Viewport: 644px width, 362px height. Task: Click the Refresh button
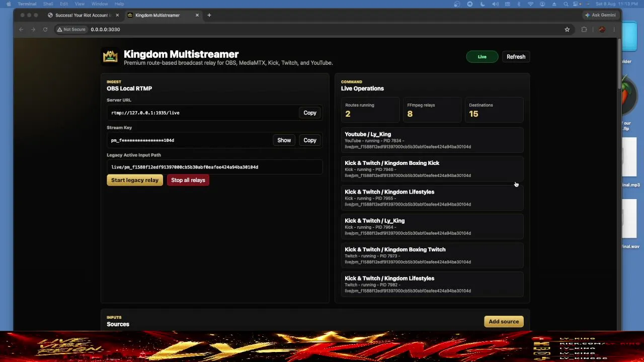pyautogui.click(x=516, y=57)
